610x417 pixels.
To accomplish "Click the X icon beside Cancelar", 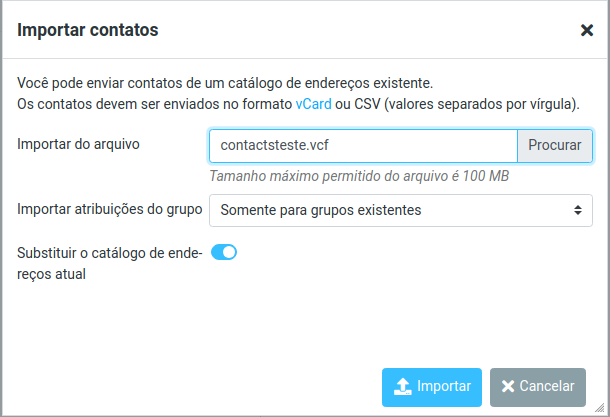I will coord(508,386).
